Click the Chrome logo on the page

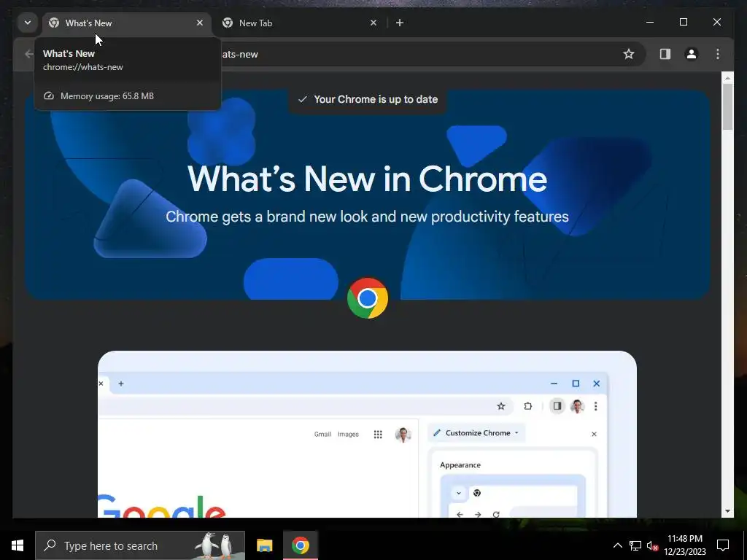click(x=368, y=298)
